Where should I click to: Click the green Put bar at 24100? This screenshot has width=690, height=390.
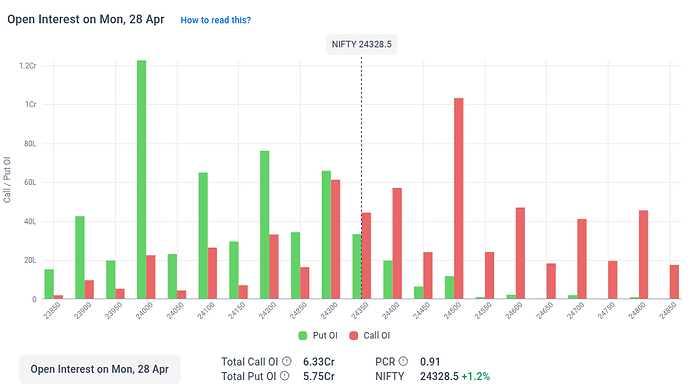(x=203, y=236)
